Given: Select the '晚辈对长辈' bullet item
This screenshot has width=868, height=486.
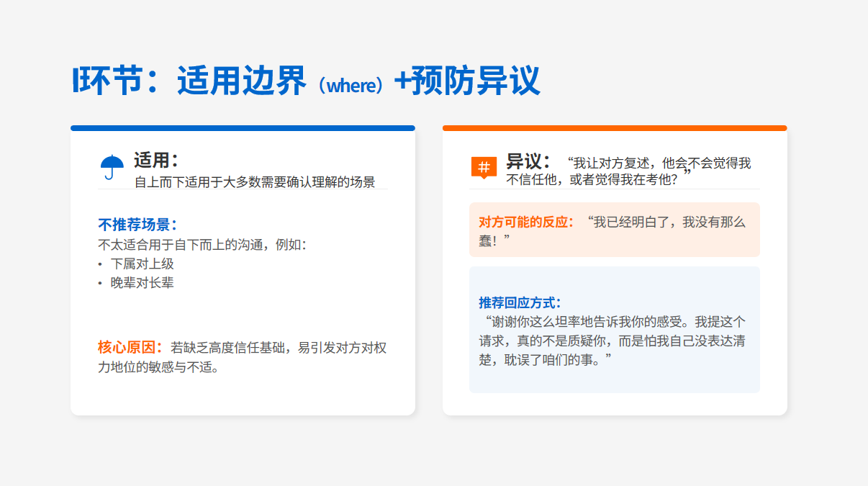Looking at the screenshot, I should point(142,283).
